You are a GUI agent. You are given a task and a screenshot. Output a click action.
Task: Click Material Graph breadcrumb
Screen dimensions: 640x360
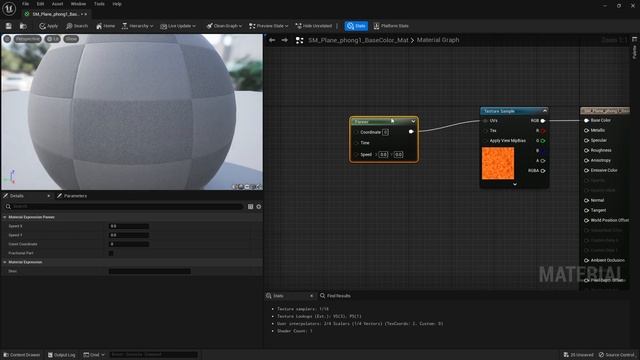438,40
